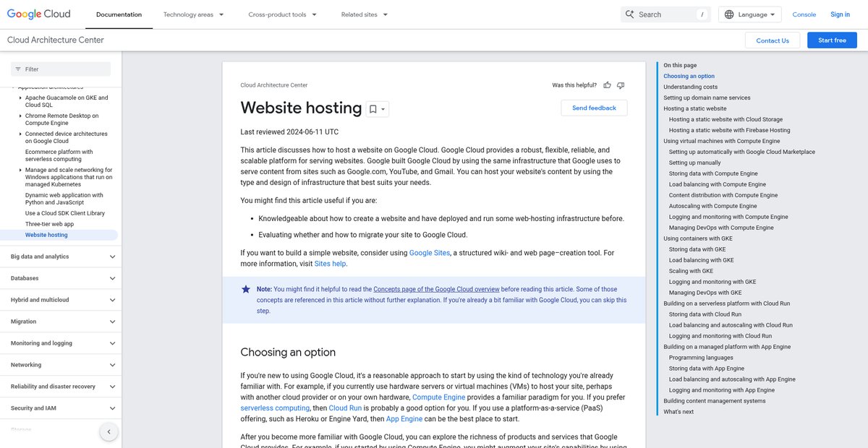
Task: Jump to Hosting with Firebase Hosting
Action: click(x=729, y=130)
